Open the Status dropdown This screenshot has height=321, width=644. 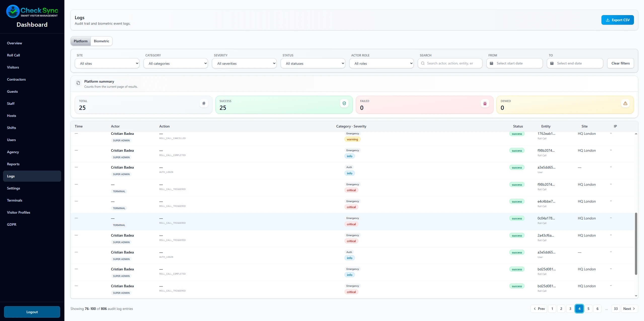tap(313, 63)
